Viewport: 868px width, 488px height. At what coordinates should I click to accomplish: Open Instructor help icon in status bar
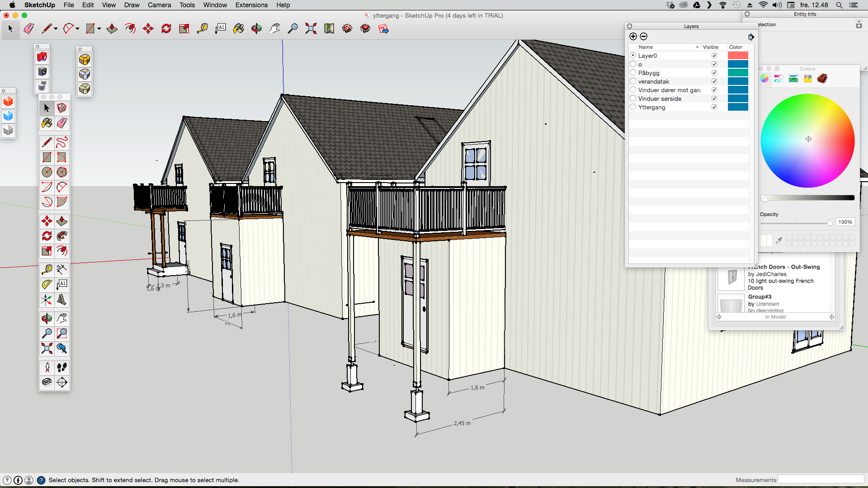[41, 480]
